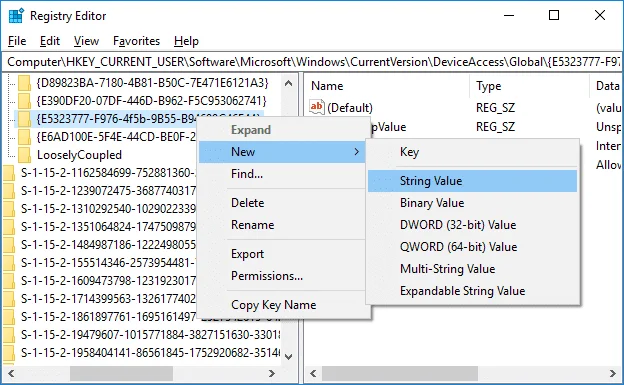Click tree pane horizontal scroll left arrow
The width and height of the screenshot is (624, 385).
click(x=11, y=373)
